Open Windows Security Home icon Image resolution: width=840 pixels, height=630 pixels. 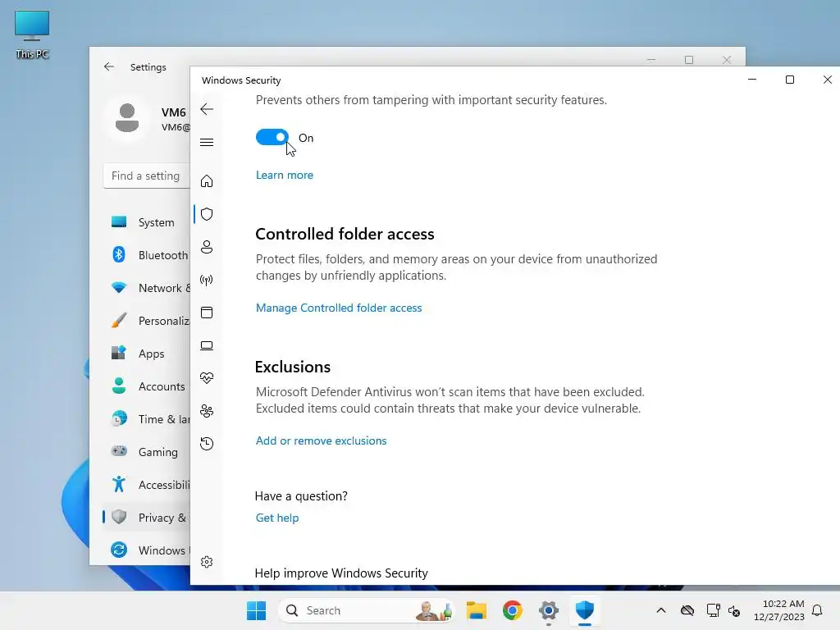207,181
